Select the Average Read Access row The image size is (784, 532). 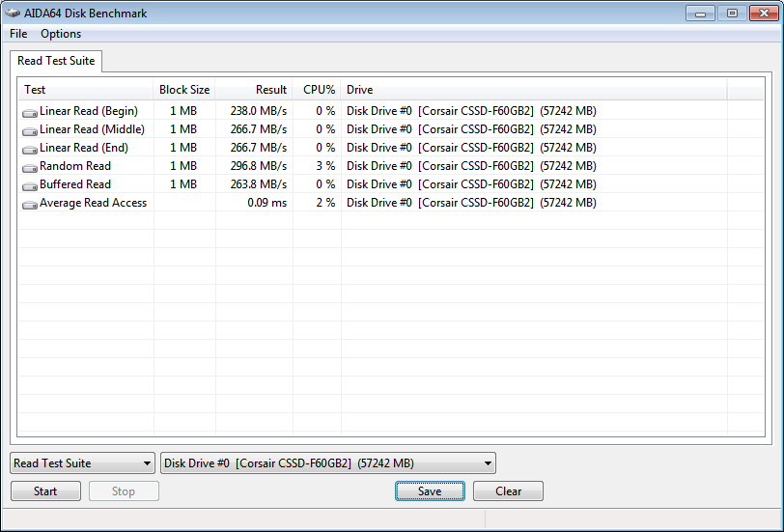pyautogui.click(x=391, y=203)
